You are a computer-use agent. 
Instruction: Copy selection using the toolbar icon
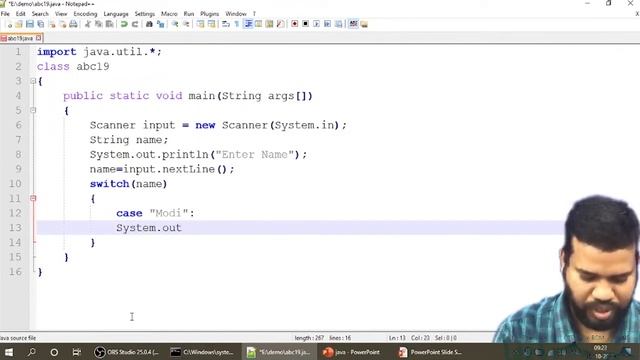(x=98, y=24)
